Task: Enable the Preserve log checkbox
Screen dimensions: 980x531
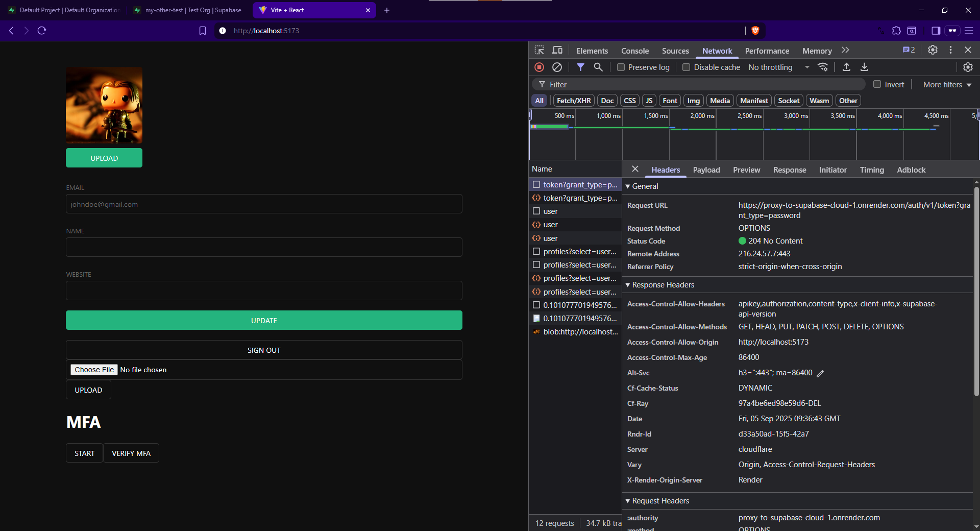Action: click(621, 67)
